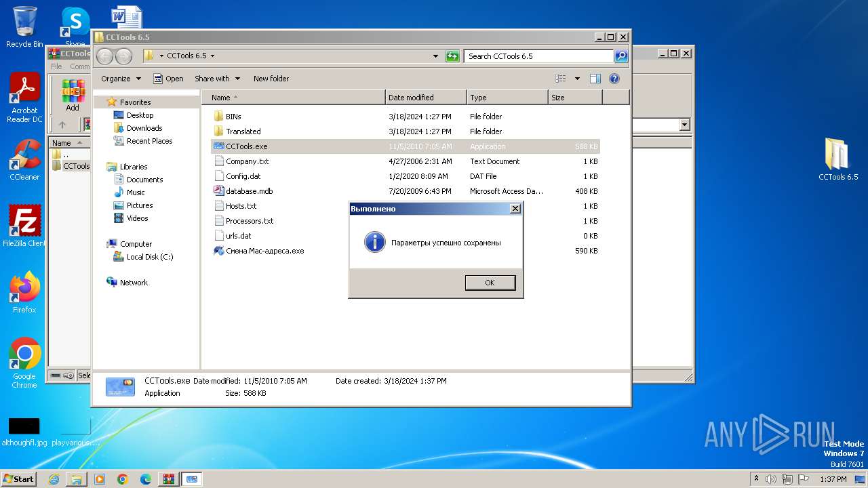Screen dimensions: 868x488
Task: Open Local Disk (C:)
Action: click(149, 257)
